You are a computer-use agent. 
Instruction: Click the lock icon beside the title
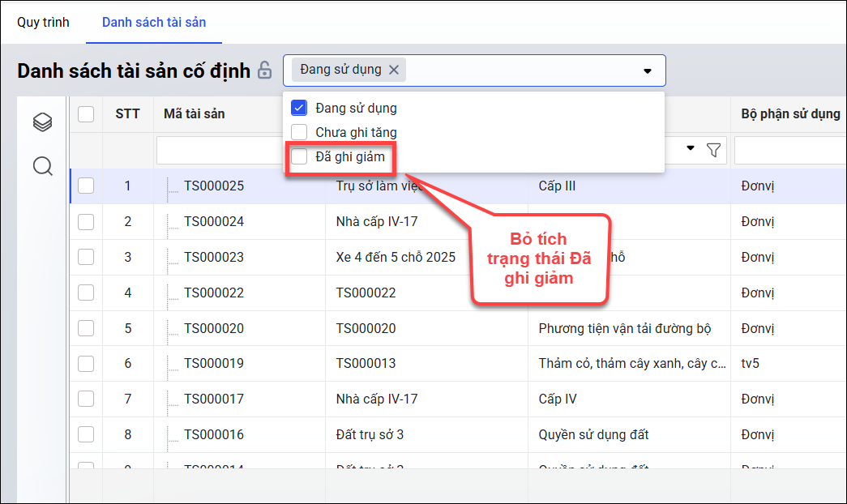pos(265,70)
